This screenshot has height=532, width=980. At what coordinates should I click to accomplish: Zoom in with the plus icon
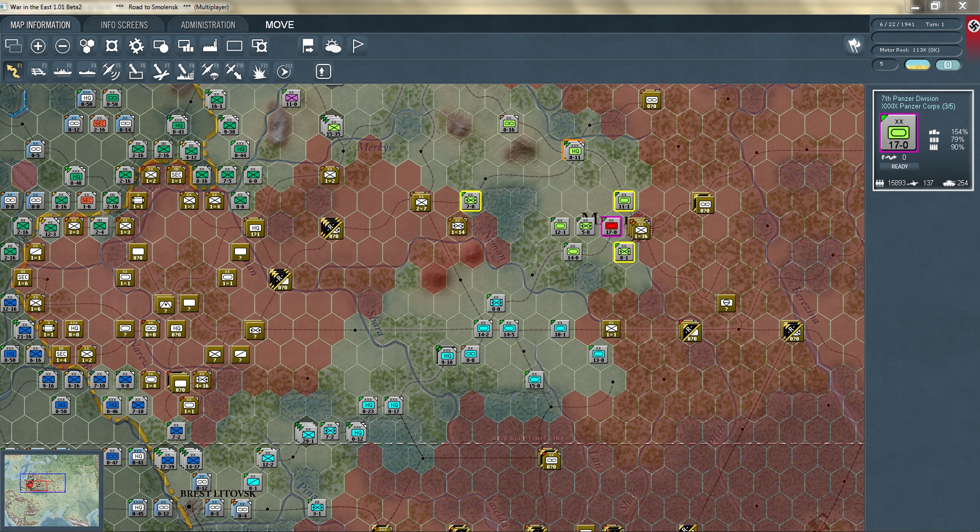point(38,46)
